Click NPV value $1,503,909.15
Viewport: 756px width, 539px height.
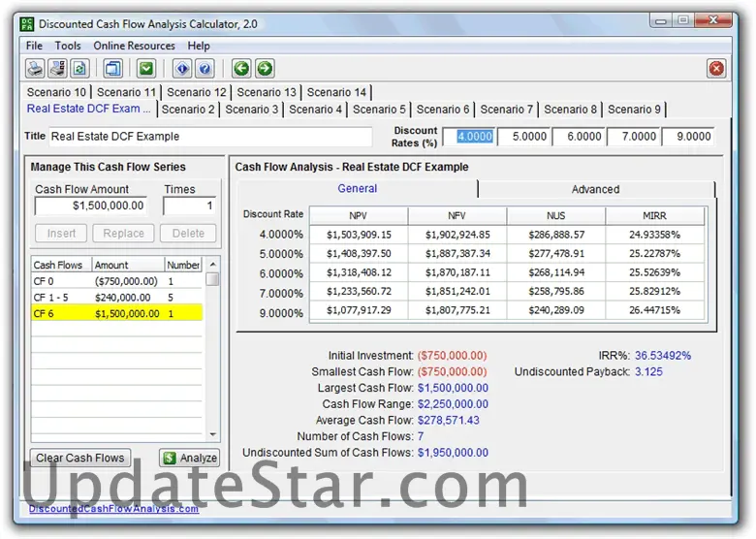(x=359, y=235)
